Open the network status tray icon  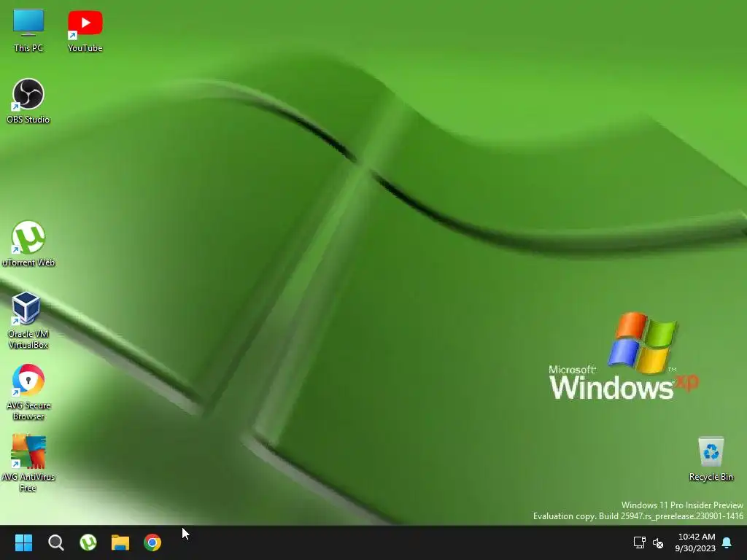click(639, 542)
